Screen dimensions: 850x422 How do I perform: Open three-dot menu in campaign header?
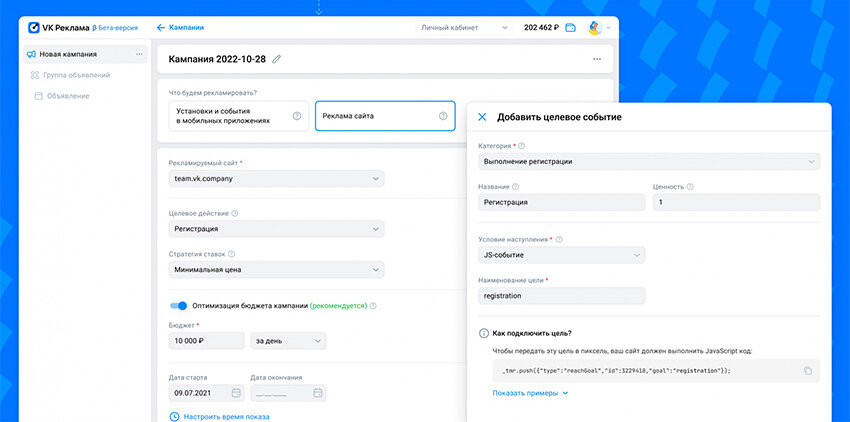coord(597,59)
